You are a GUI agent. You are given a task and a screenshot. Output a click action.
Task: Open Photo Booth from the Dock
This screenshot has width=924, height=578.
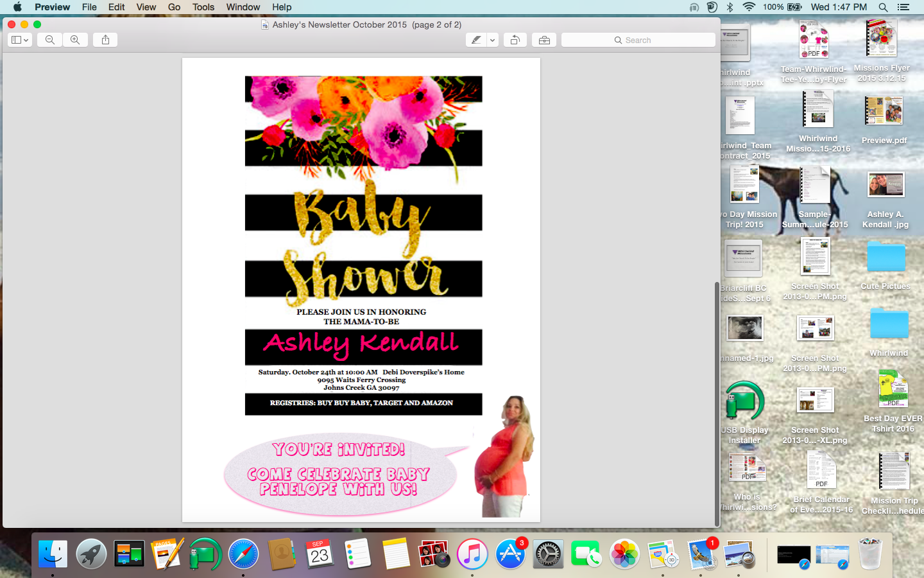[x=434, y=554]
